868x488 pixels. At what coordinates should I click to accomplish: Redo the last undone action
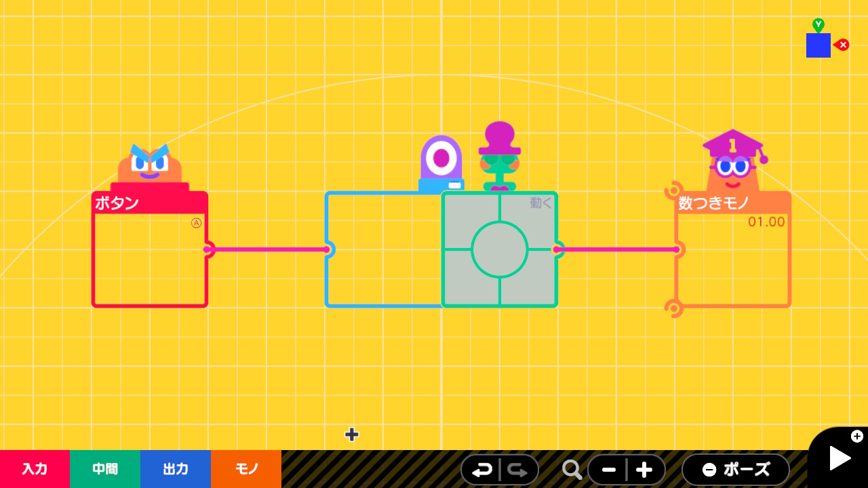[518, 470]
